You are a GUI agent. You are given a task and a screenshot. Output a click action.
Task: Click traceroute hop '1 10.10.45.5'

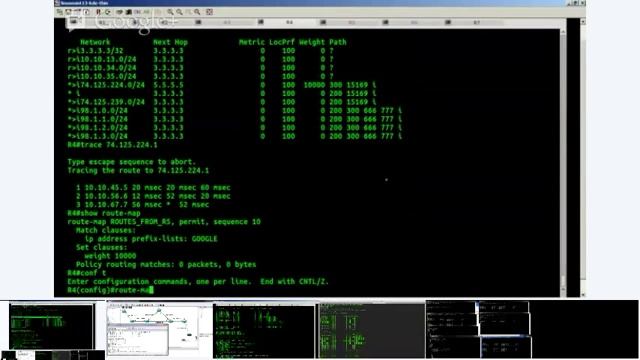point(153,188)
